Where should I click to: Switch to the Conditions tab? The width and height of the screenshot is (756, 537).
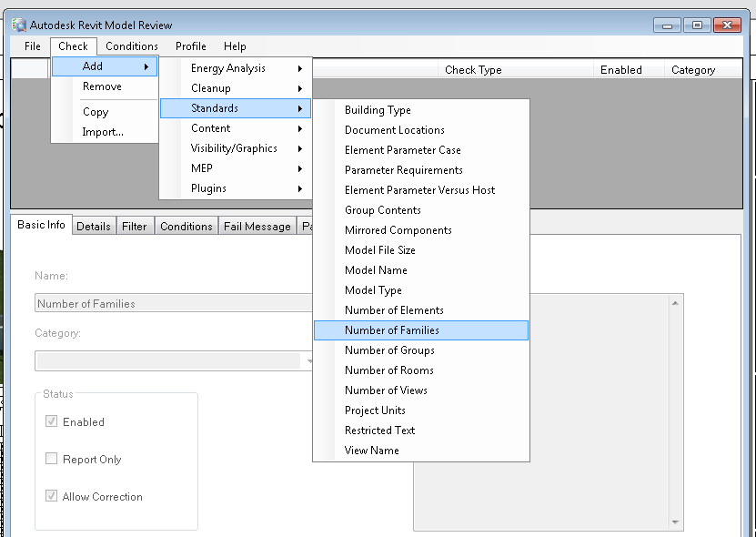(186, 227)
